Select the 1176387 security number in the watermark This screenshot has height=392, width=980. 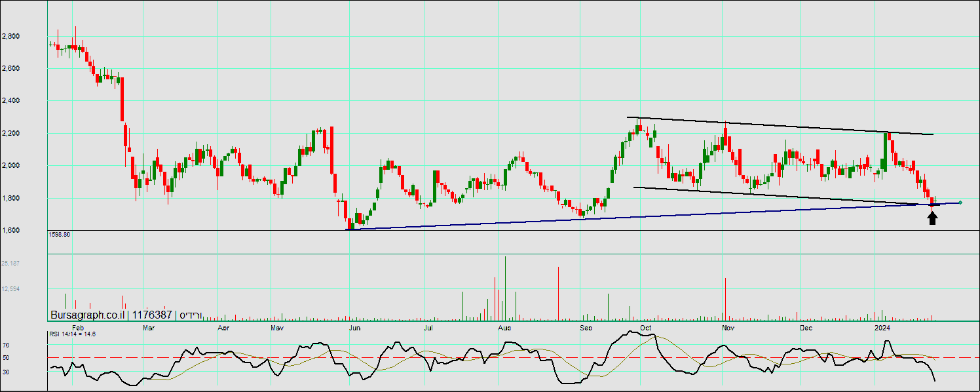point(153,315)
